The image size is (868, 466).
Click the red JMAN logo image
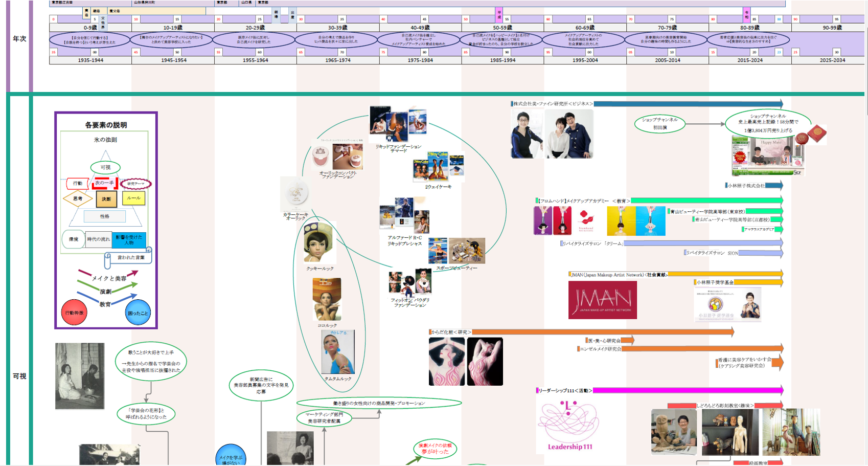[602, 300]
